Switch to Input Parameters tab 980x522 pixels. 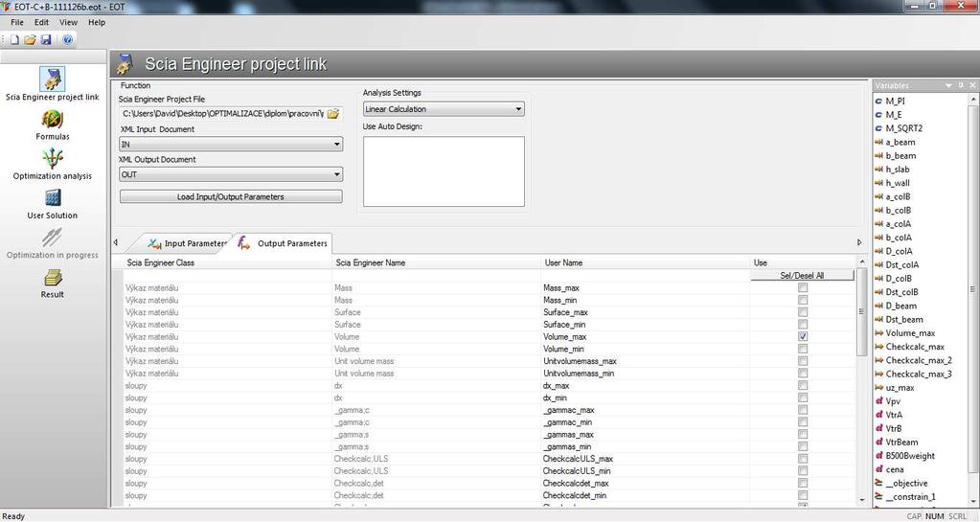point(188,243)
